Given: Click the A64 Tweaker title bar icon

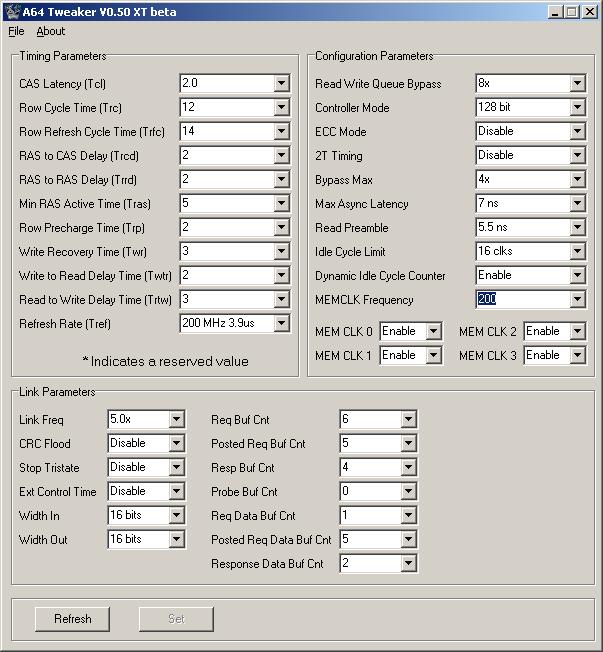Looking at the screenshot, I should pos(11,11).
